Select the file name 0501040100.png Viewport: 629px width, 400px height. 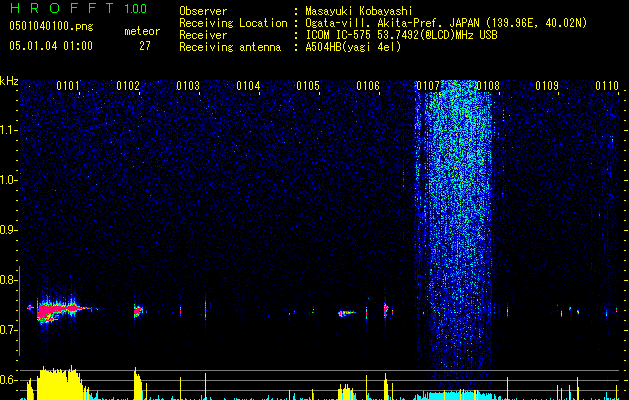(51, 27)
